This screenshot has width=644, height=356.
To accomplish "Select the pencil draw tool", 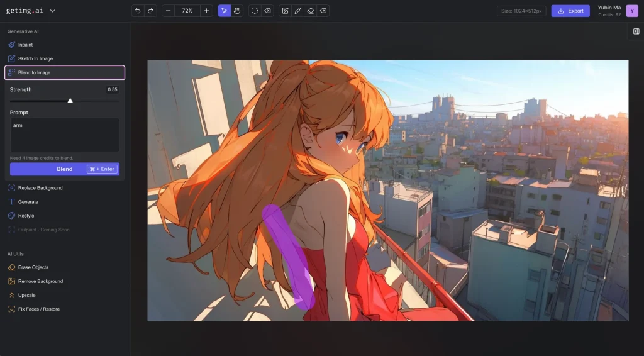I will point(297,11).
